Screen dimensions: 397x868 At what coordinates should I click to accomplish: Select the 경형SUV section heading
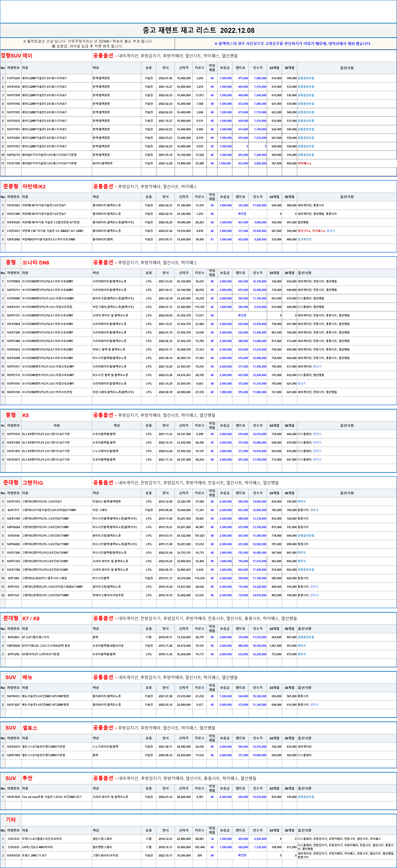tap(11, 56)
